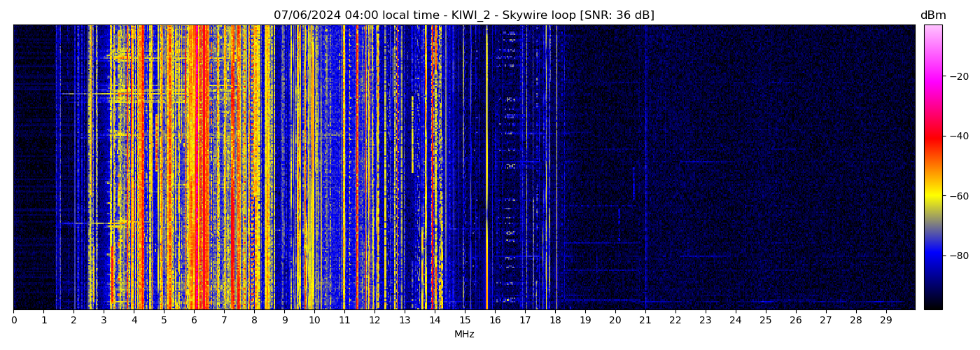Click the plot title showing KIWI_2 Skywire loop
The image size is (980, 350).
463,15
